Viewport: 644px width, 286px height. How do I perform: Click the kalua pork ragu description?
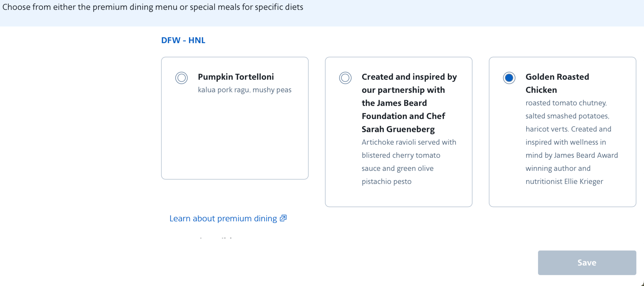click(244, 90)
